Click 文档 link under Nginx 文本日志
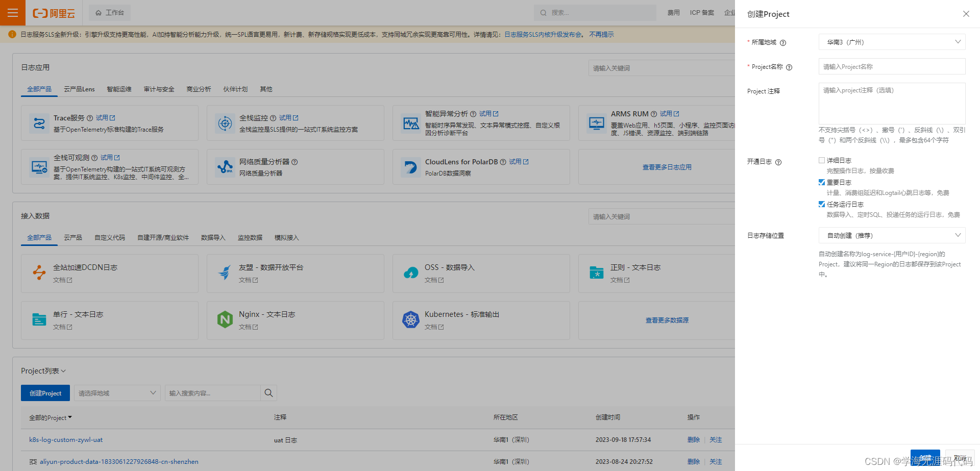 point(248,327)
